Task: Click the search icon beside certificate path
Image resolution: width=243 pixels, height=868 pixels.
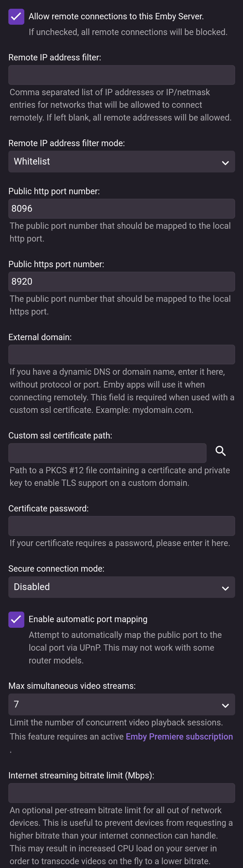Action: coord(220,451)
